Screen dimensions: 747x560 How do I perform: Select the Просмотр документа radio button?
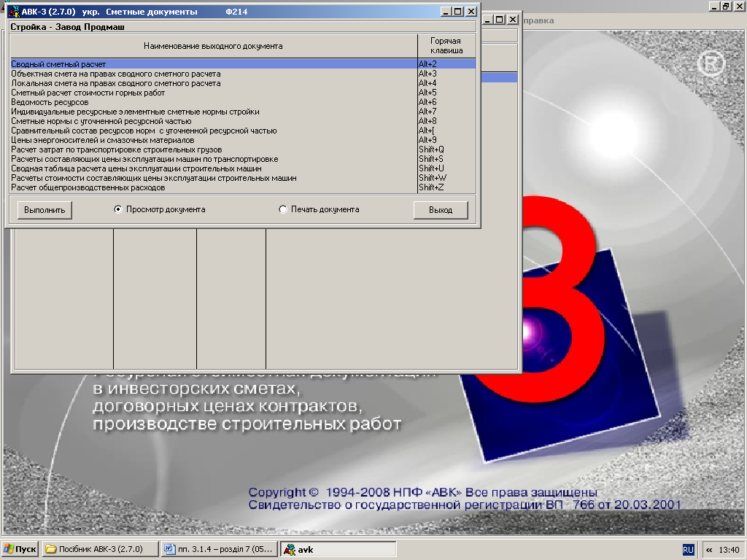(118, 209)
